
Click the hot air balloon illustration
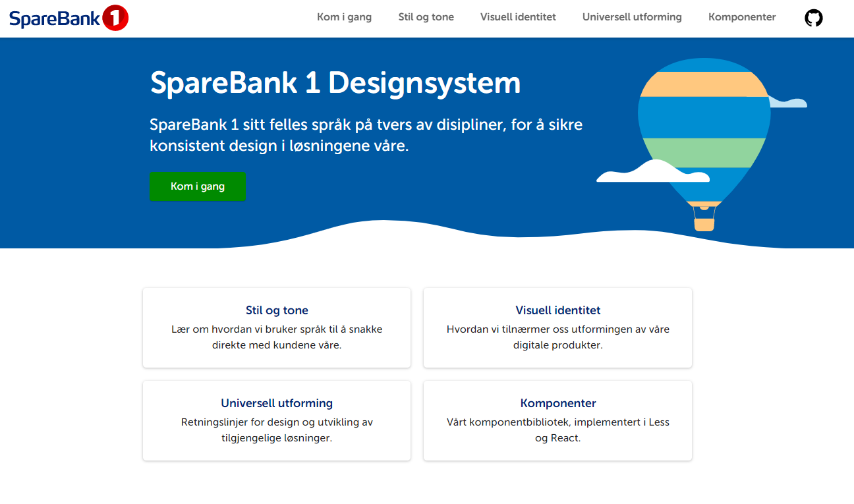tap(703, 144)
